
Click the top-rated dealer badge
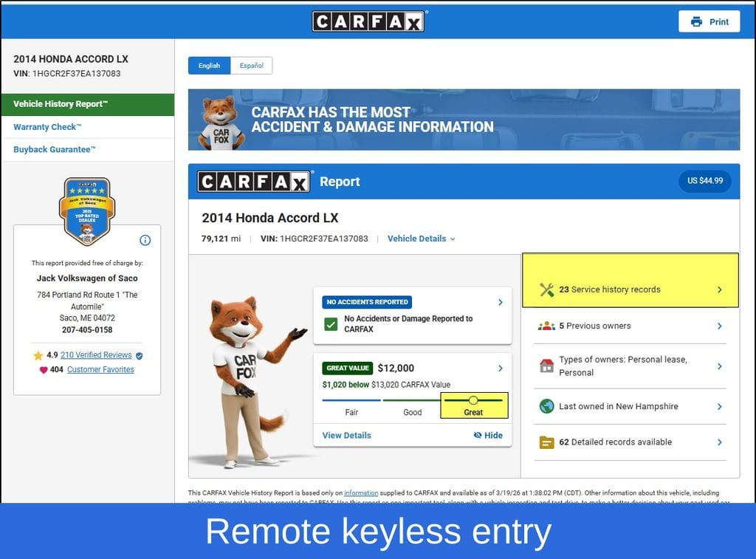tap(87, 211)
